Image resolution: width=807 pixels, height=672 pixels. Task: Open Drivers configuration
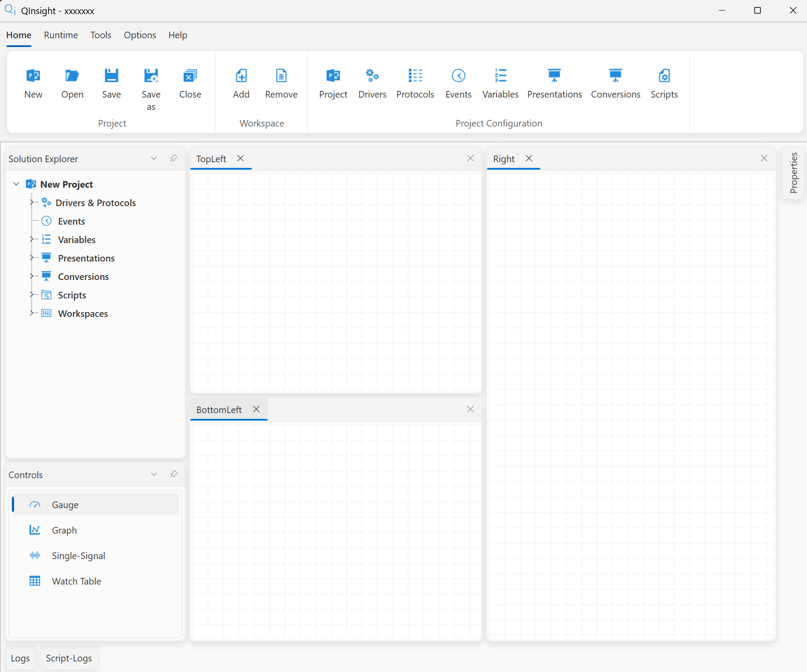[x=372, y=84]
